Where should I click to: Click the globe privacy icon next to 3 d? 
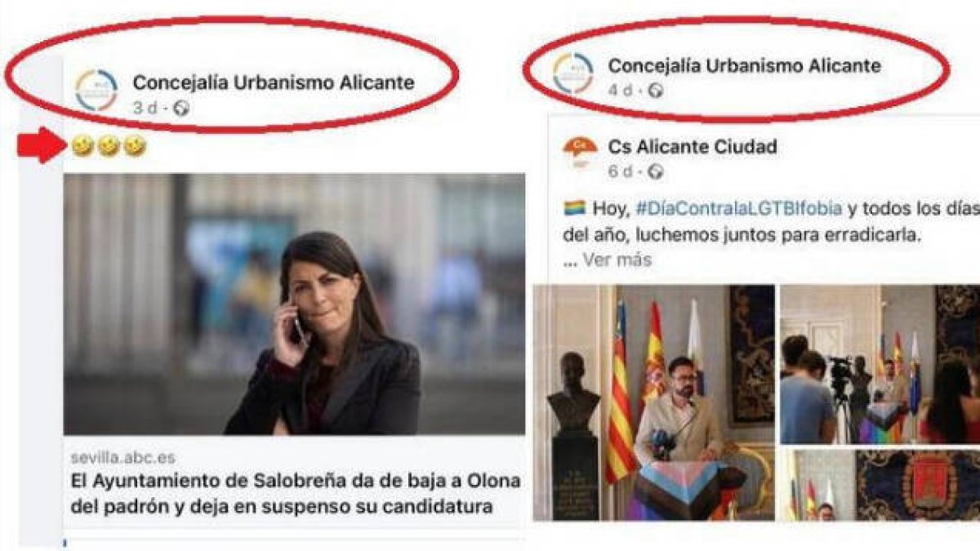(181, 108)
